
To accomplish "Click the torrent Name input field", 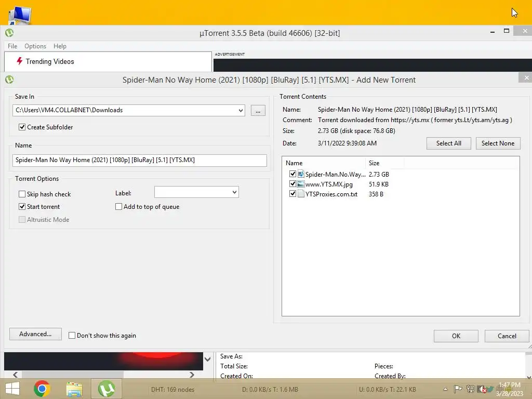I will point(139,160).
